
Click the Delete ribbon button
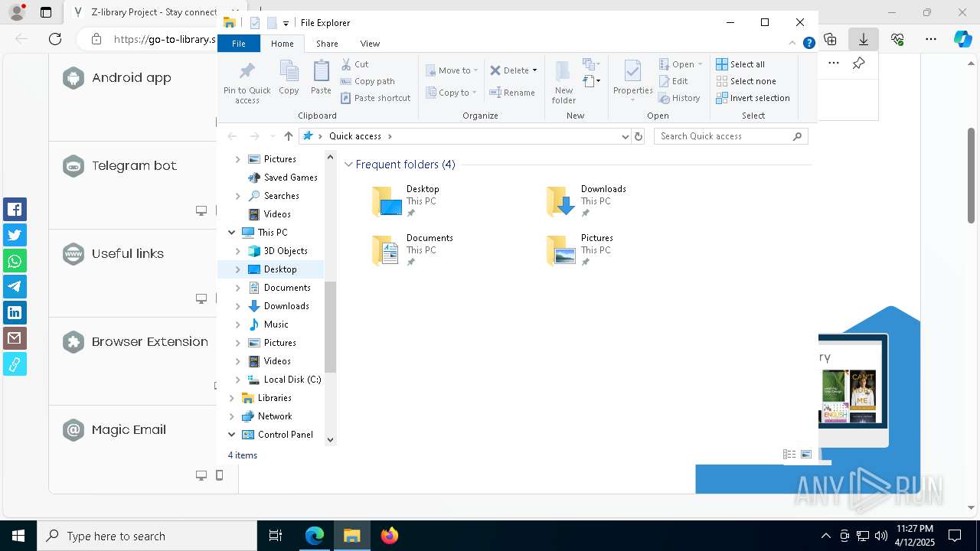[x=509, y=70]
